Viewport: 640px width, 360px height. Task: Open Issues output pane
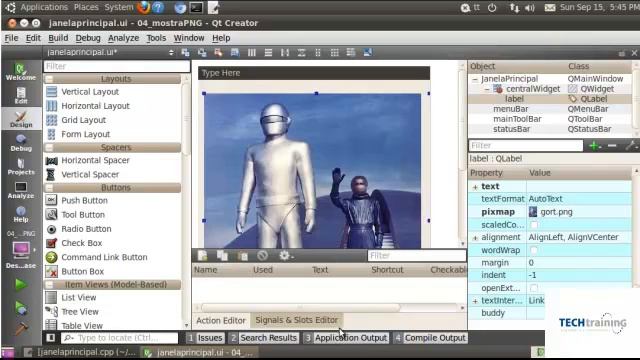pyautogui.click(x=205, y=338)
